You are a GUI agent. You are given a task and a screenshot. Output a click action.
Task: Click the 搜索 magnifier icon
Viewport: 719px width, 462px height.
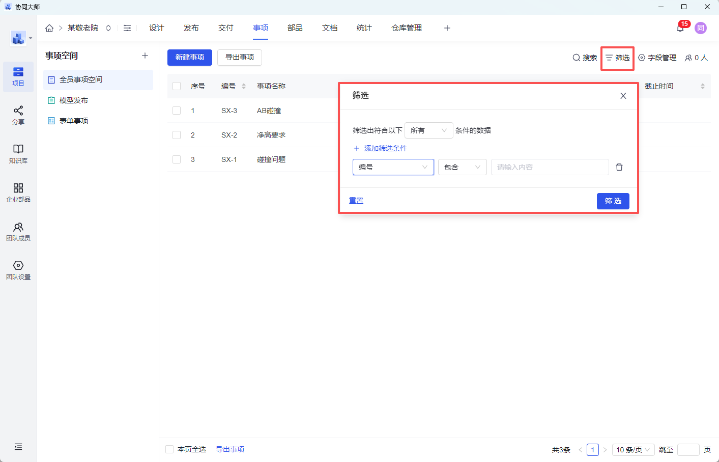click(576, 58)
